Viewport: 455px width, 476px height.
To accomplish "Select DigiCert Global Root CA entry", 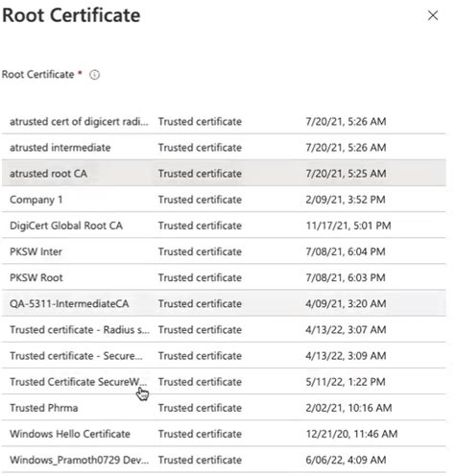I will click(x=224, y=226).
